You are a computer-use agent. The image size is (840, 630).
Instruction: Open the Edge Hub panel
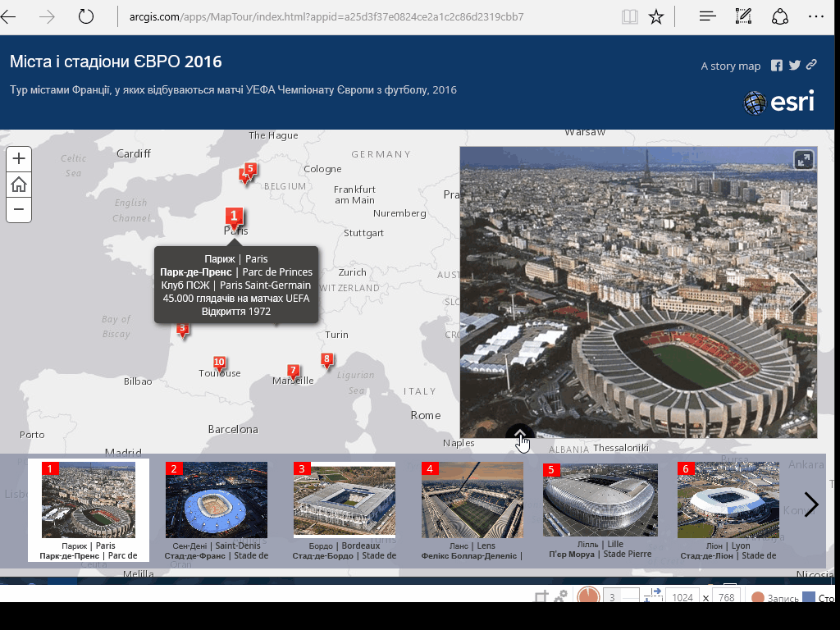pyautogui.click(x=707, y=16)
